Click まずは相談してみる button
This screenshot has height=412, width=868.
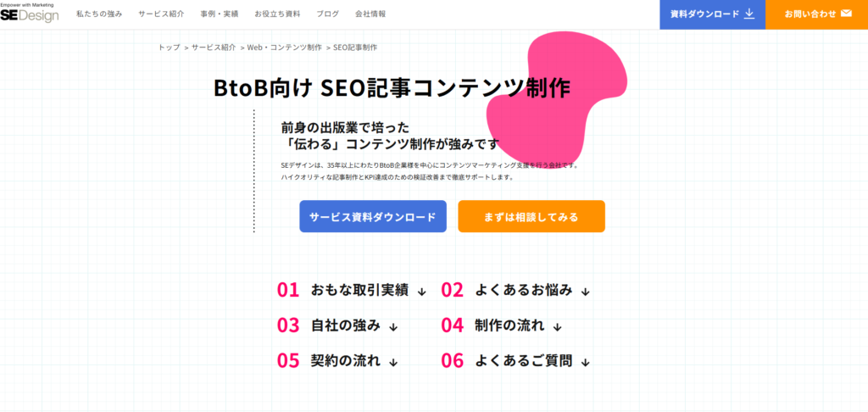pos(531,216)
